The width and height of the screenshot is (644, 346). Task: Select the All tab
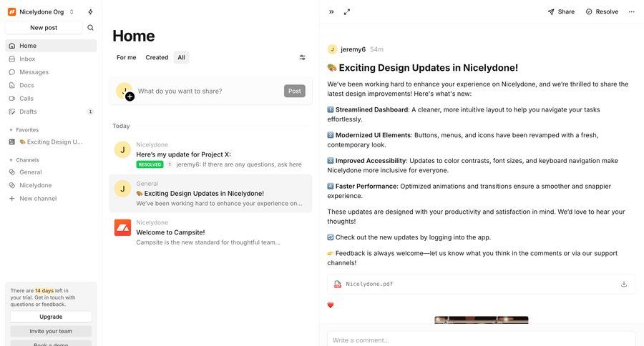181,57
